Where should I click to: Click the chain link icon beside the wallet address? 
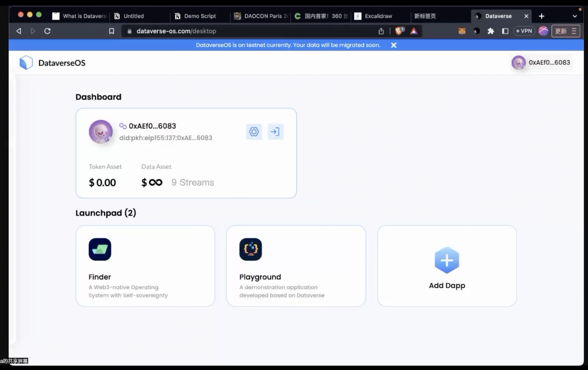pyautogui.click(x=123, y=126)
